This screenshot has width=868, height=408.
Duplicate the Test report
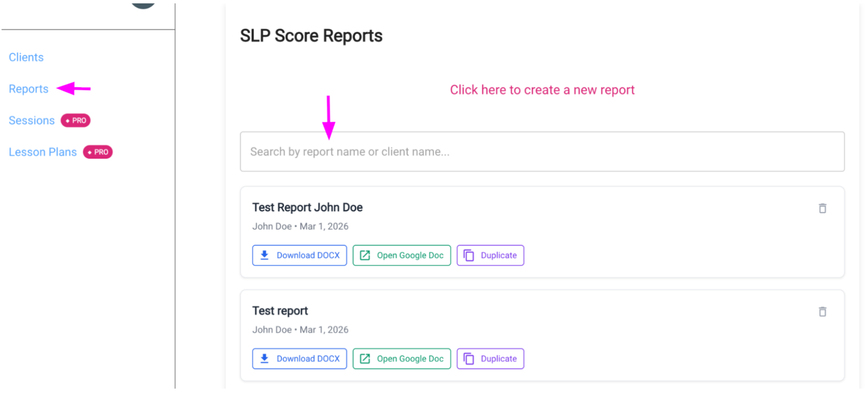(490, 358)
